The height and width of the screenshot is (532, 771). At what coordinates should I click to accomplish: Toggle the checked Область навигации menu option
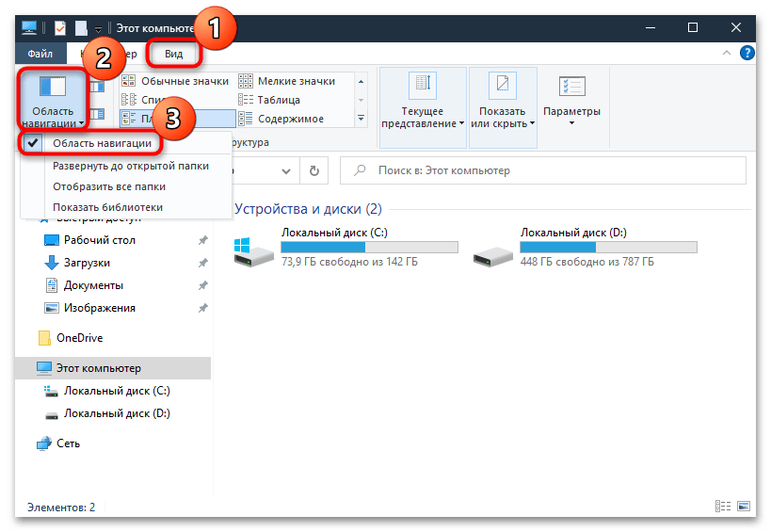[102, 143]
